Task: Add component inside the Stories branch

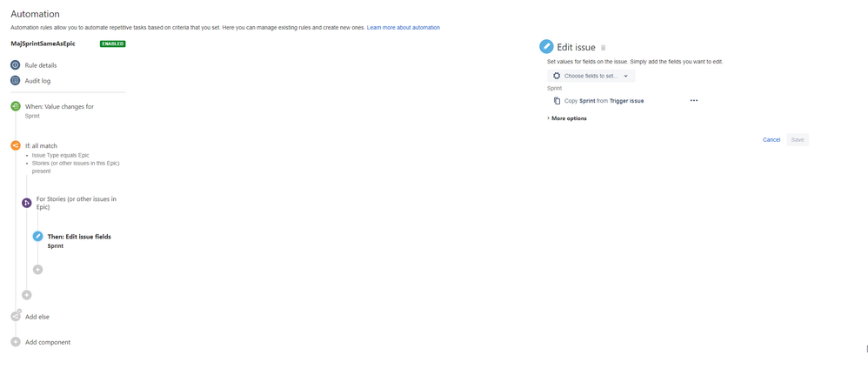Action: (37, 269)
